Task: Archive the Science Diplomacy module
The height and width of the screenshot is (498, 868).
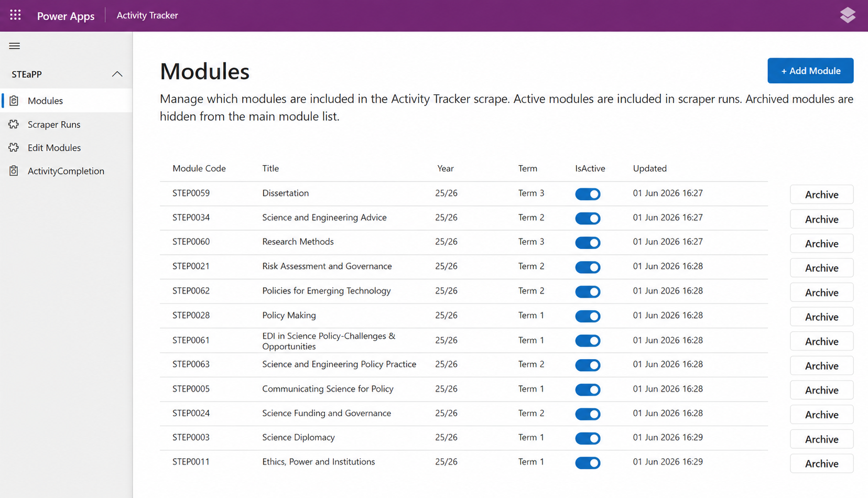Action: coord(821,439)
